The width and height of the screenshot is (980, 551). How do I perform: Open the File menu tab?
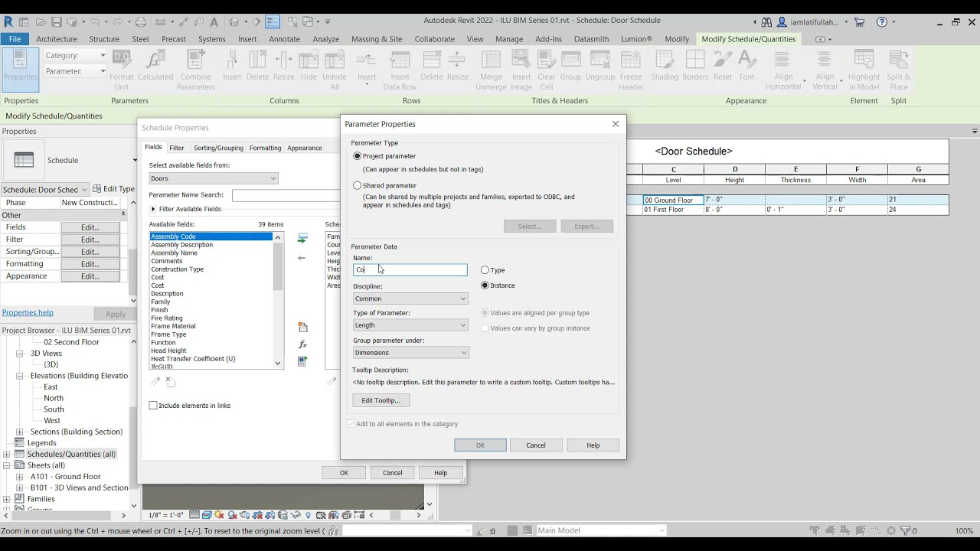tap(15, 39)
